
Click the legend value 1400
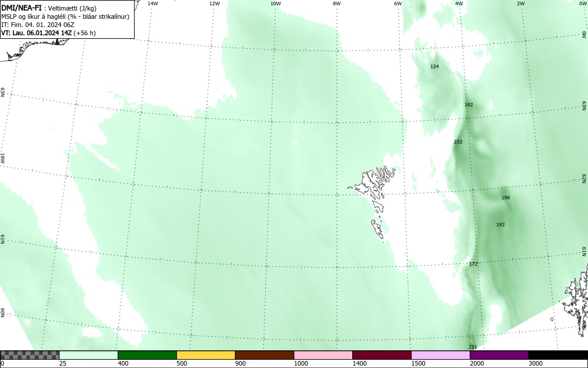359,363
